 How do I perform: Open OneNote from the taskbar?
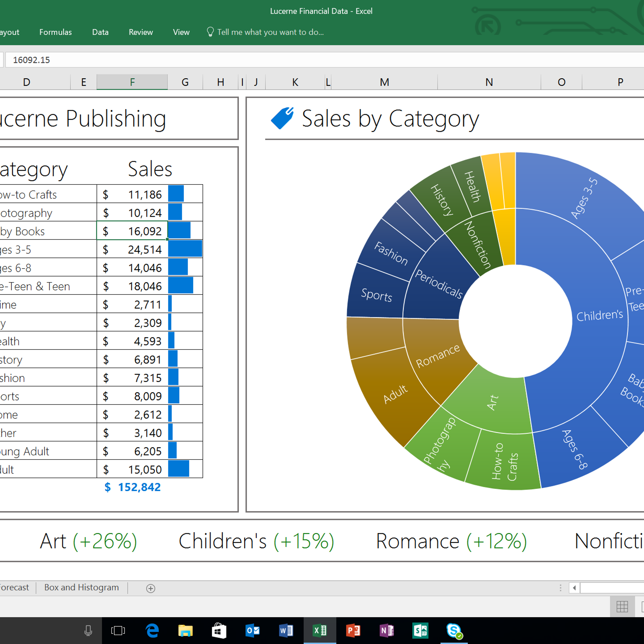387,630
